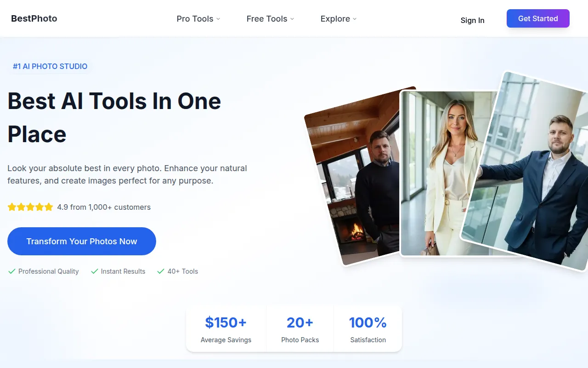Click the 100% Satisfaction stat card
Viewport: 588px width, 368px height.
click(367, 328)
